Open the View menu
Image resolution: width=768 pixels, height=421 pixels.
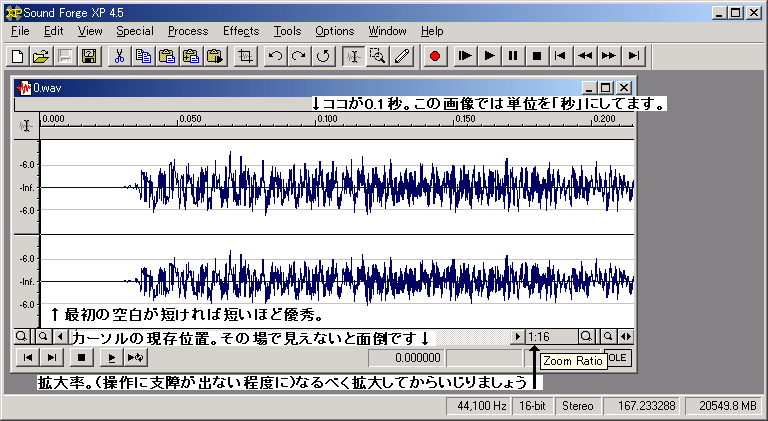coord(90,31)
